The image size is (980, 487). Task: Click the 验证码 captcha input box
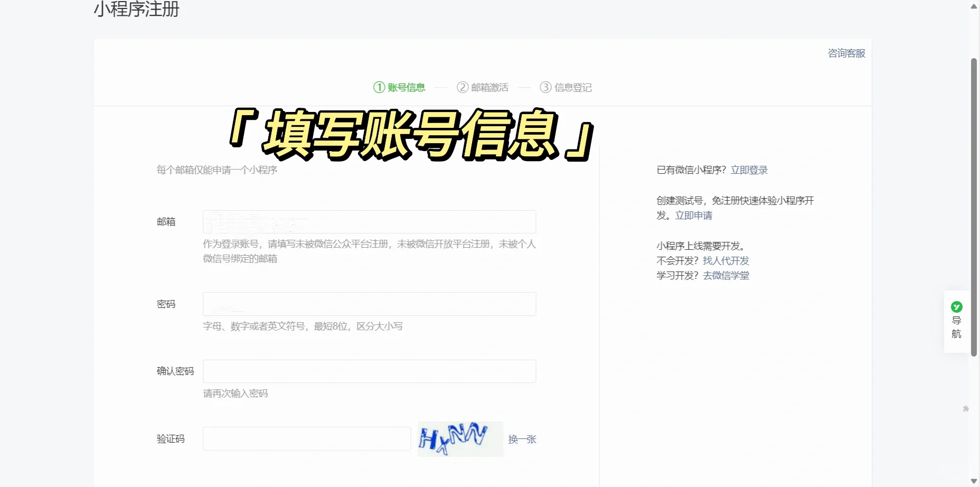pyautogui.click(x=306, y=439)
